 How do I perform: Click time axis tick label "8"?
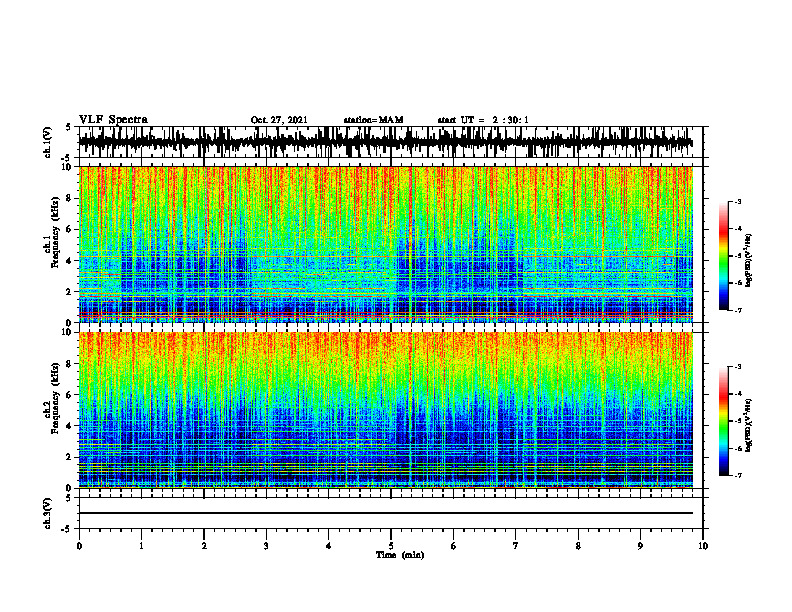click(578, 546)
